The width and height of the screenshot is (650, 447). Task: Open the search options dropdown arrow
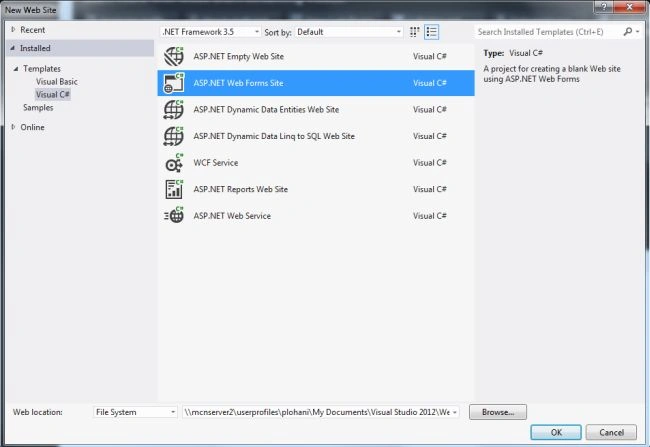[x=638, y=32]
